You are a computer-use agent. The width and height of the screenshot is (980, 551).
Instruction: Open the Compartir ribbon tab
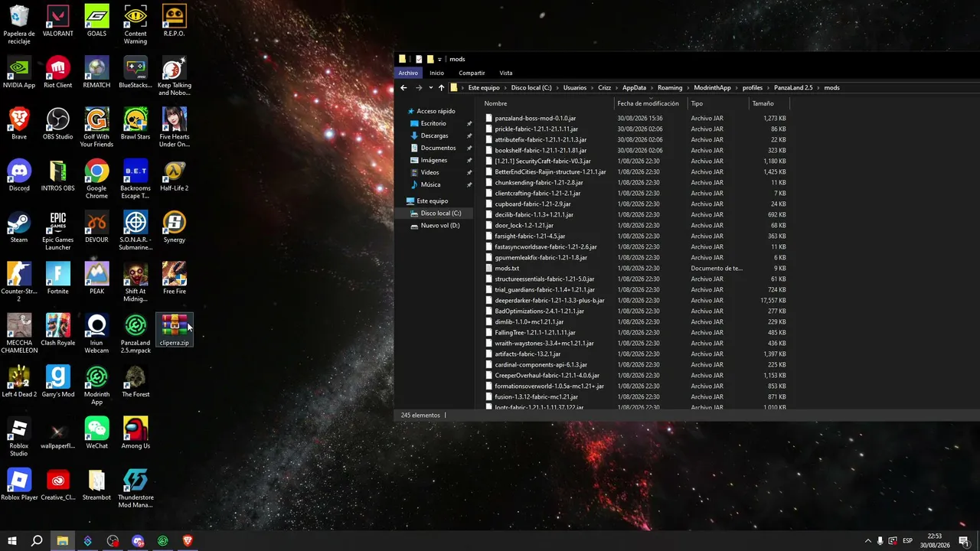tap(472, 73)
